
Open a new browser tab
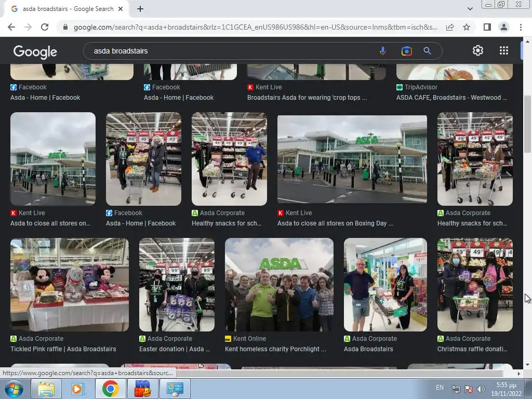click(x=140, y=9)
